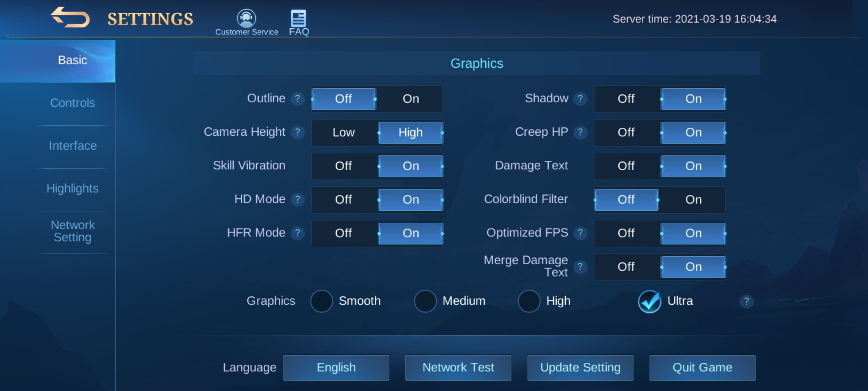Open Customer Service headset icon
The height and width of the screenshot is (391, 868).
point(246,18)
